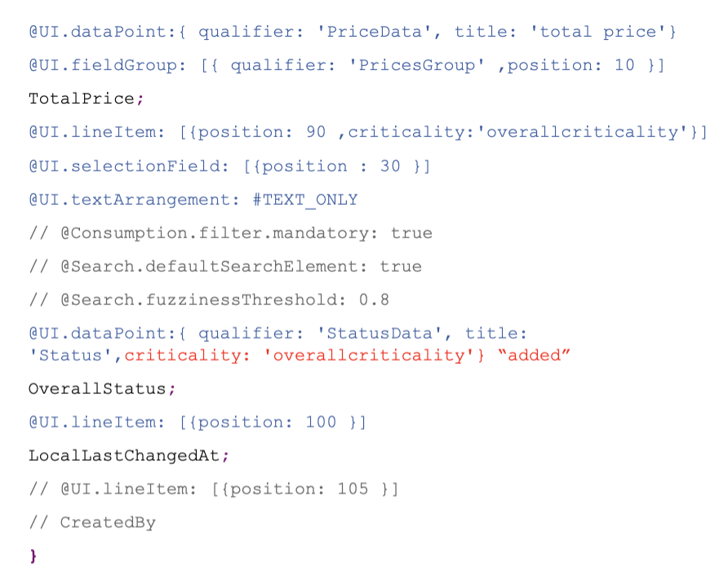Click the commented lineItem position 105 line
Viewport: 728px width, 571px height.
point(214,489)
